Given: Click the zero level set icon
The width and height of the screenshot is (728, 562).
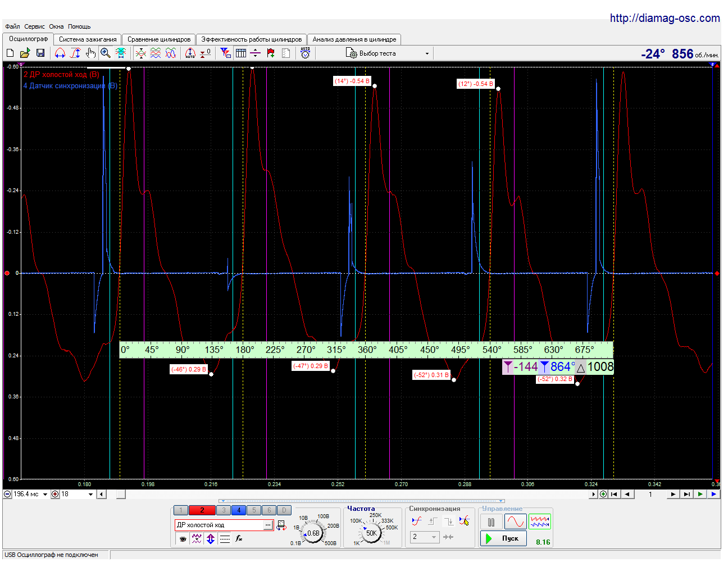Looking at the screenshot, I should click(206, 53).
